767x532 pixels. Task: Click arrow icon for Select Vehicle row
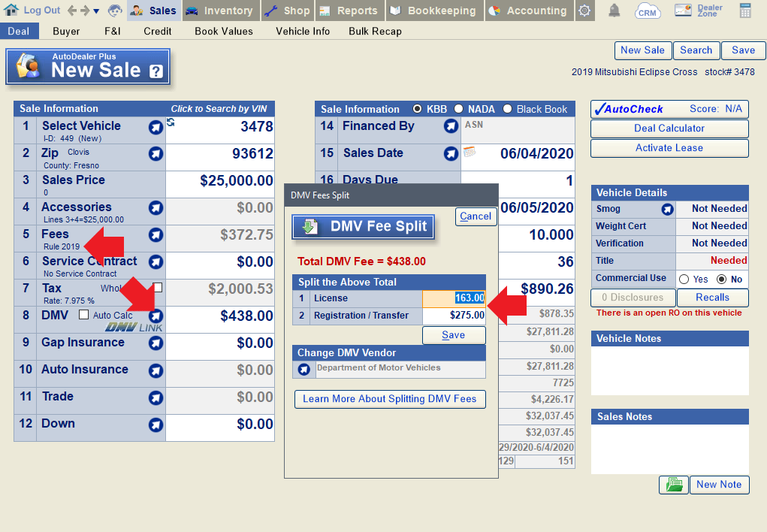click(x=156, y=128)
